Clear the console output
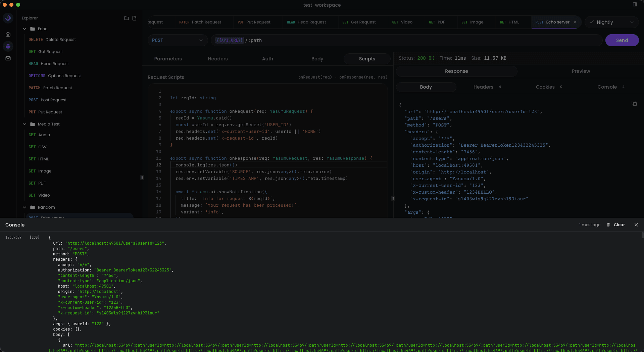Viewport: 644px width, 352px height. [x=619, y=225]
